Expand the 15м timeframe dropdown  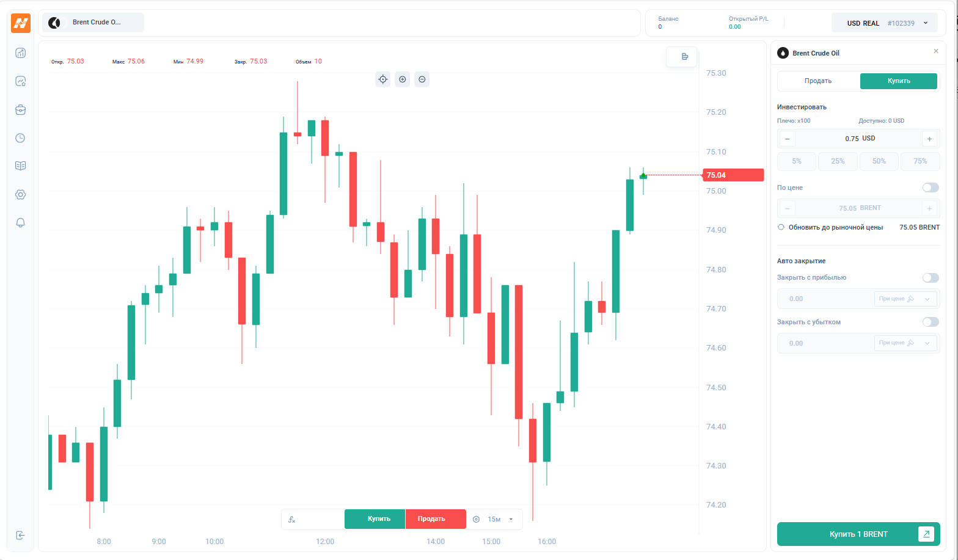tap(499, 519)
